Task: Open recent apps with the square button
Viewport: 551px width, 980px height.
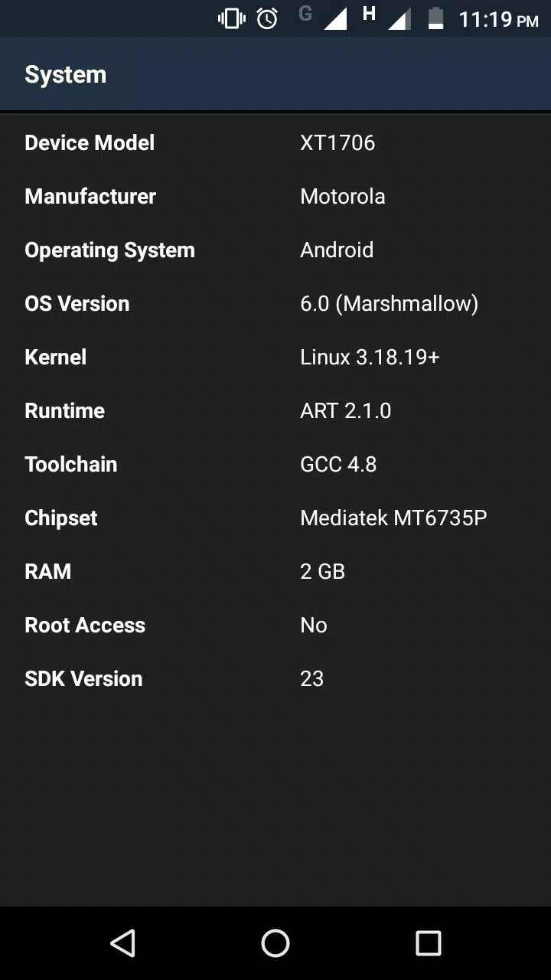Action: (429, 943)
